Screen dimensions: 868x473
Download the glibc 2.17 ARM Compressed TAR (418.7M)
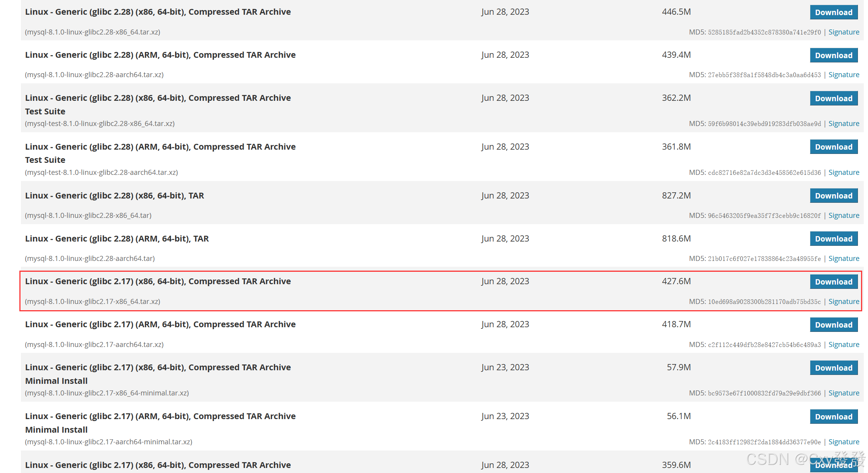click(833, 325)
